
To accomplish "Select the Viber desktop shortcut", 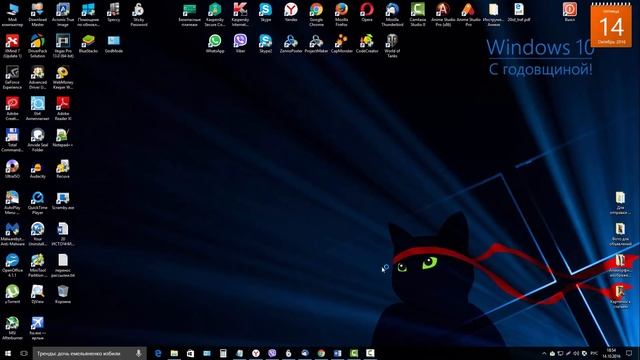I will 240,44.
